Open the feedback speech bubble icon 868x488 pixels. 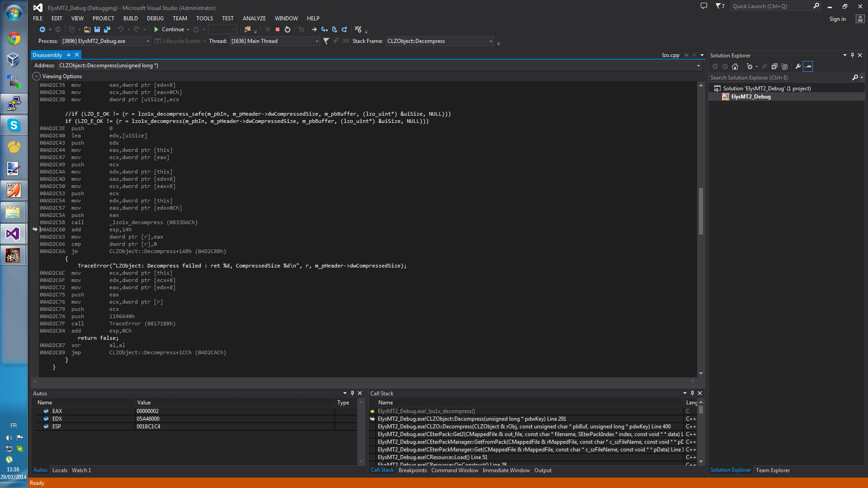point(703,6)
